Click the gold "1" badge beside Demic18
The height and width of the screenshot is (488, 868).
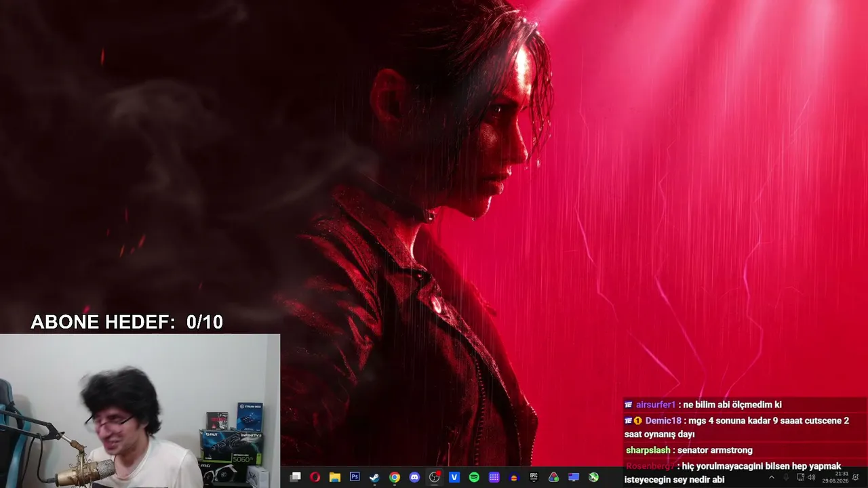pyautogui.click(x=637, y=421)
